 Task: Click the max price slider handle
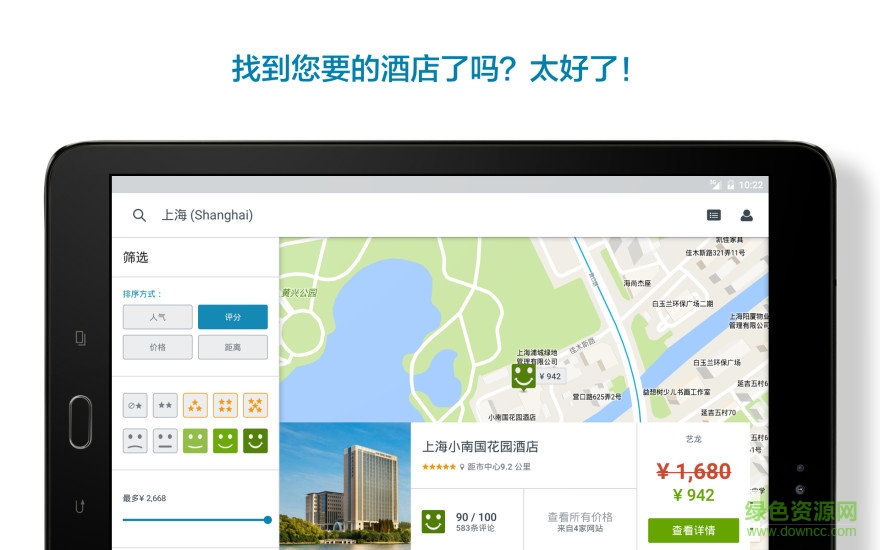point(267,520)
